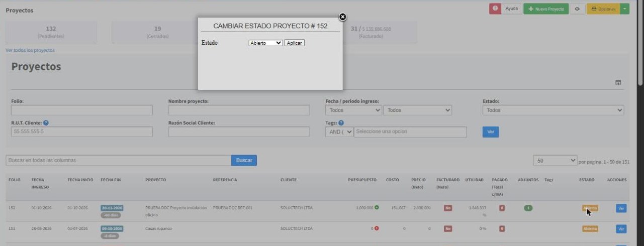Click the Abierto status badge for project 152
This screenshot has height=246, width=644.
[x=590, y=208]
